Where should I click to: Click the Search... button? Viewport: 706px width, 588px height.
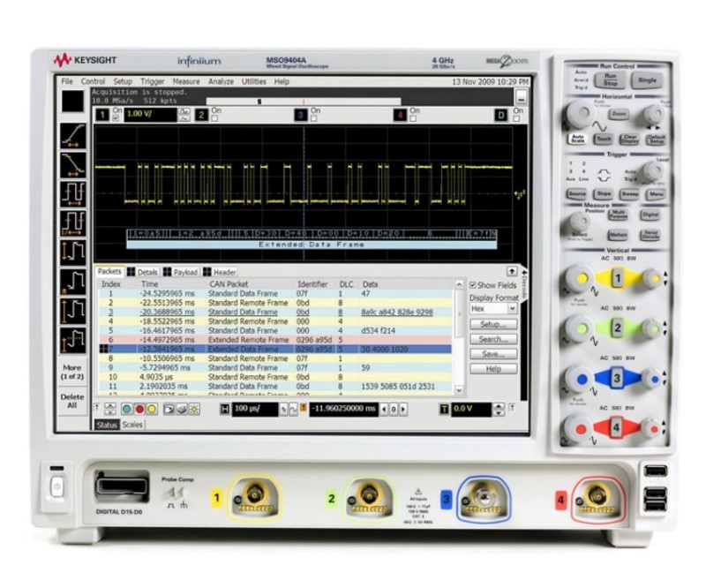tap(492, 339)
